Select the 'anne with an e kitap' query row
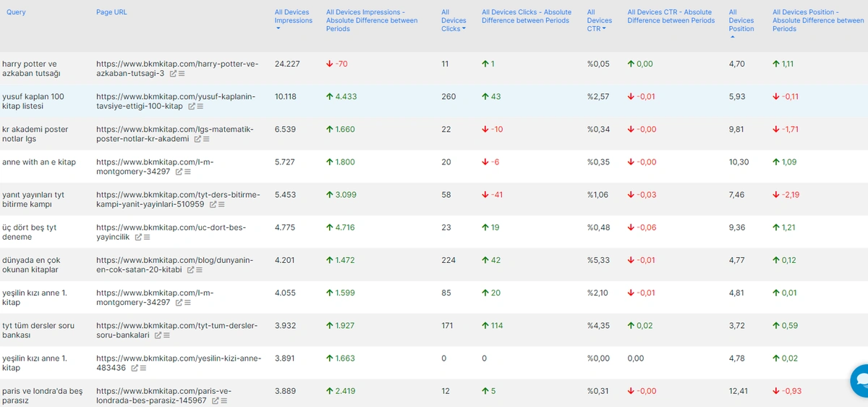 pos(39,162)
